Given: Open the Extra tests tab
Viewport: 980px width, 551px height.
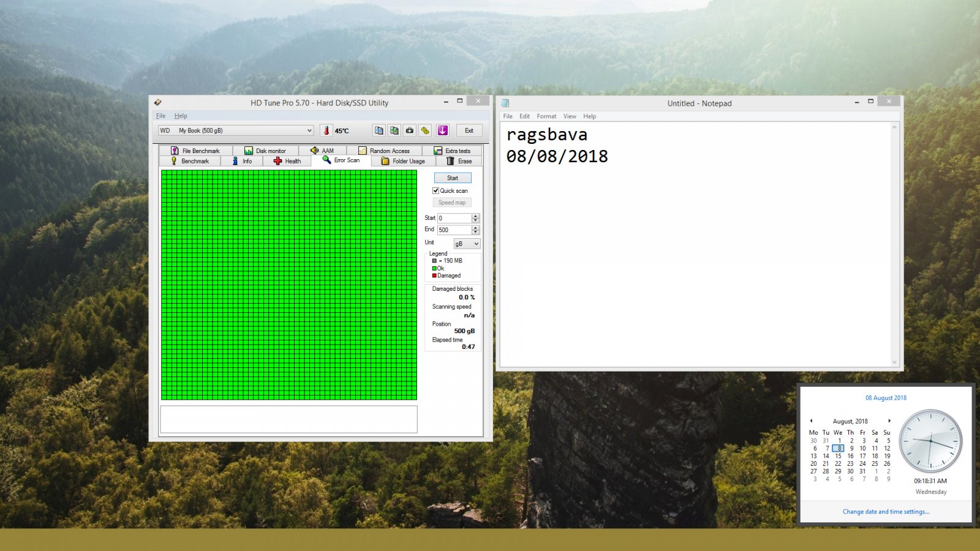Looking at the screenshot, I should [x=452, y=151].
